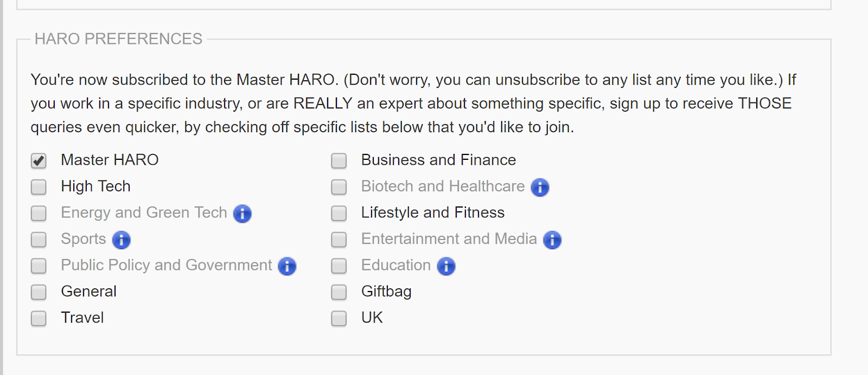Open info icon for Public Policy and Government
The width and height of the screenshot is (868, 375).
pos(287,266)
